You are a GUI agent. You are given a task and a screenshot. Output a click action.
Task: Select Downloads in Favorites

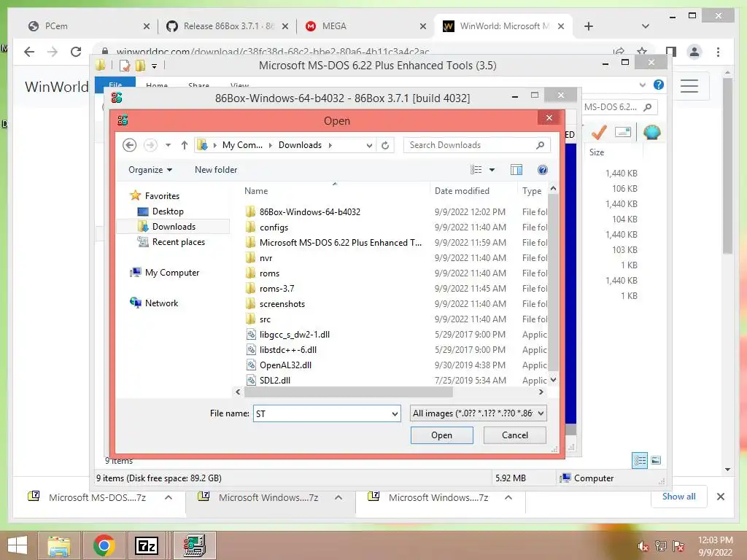tap(174, 226)
